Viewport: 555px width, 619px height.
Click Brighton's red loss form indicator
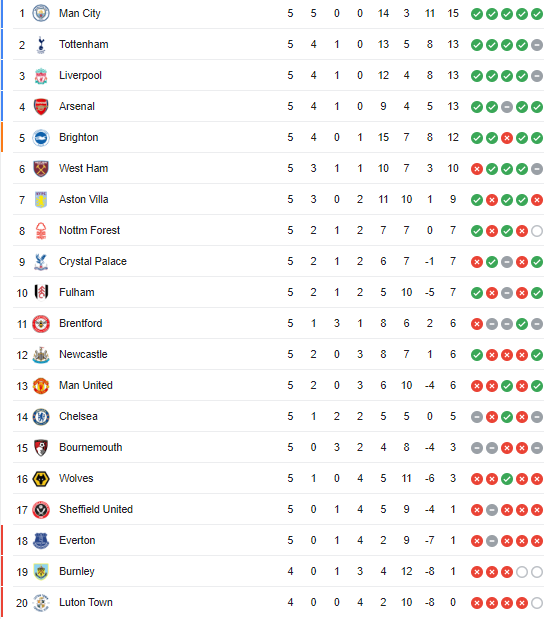507,138
